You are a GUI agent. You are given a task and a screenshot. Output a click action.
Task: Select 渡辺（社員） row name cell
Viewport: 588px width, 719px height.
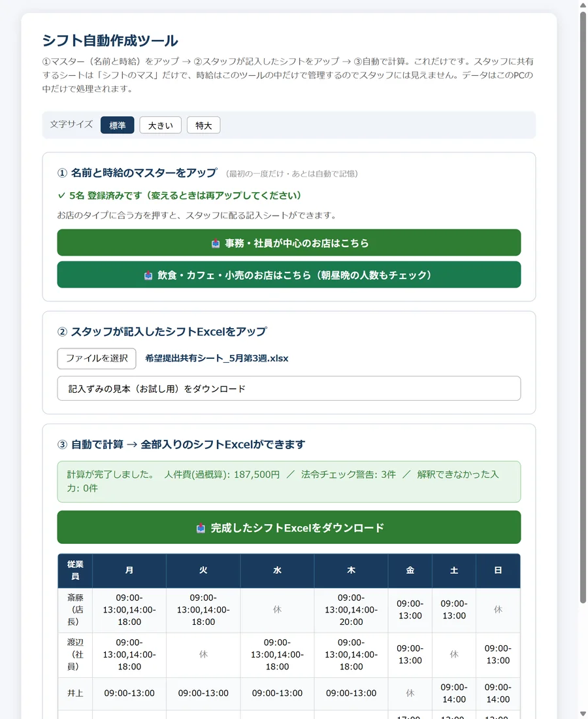click(75, 655)
